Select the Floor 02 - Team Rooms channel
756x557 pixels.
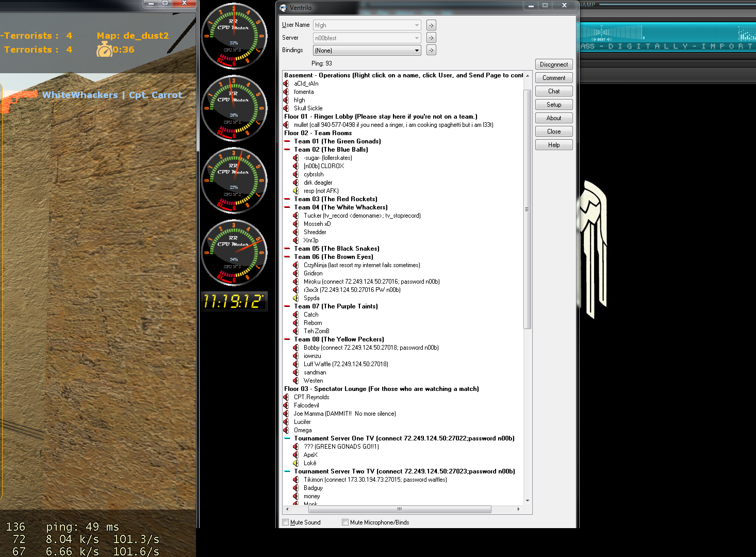(318, 133)
